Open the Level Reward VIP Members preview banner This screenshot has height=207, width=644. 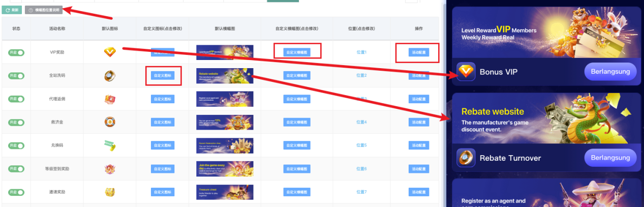coord(546,32)
